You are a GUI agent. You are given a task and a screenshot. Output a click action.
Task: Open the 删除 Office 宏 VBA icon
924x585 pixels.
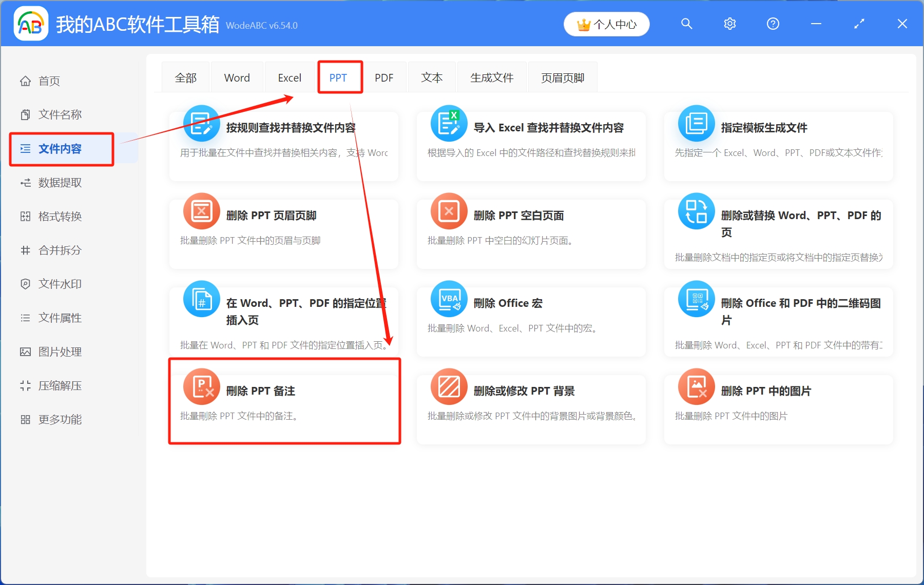point(449,298)
